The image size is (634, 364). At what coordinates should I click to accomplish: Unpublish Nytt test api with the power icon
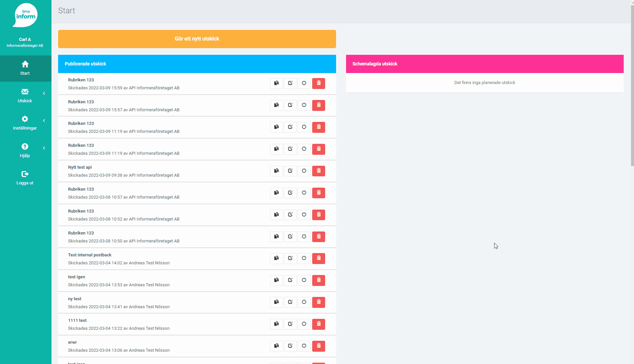pyautogui.click(x=304, y=171)
